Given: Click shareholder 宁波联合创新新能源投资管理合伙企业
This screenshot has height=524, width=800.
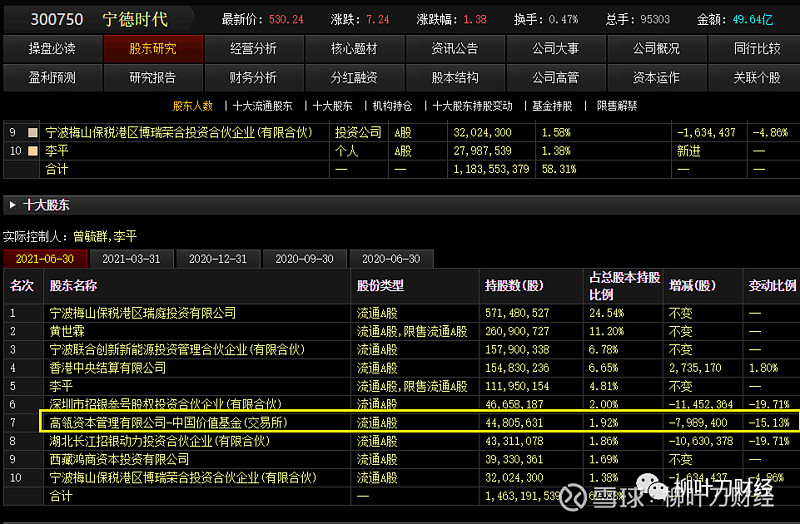Looking at the screenshot, I should click(177, 350).
